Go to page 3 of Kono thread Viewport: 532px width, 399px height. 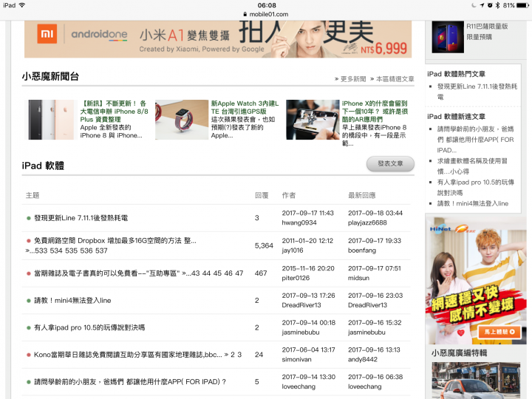tap(239, 355)
